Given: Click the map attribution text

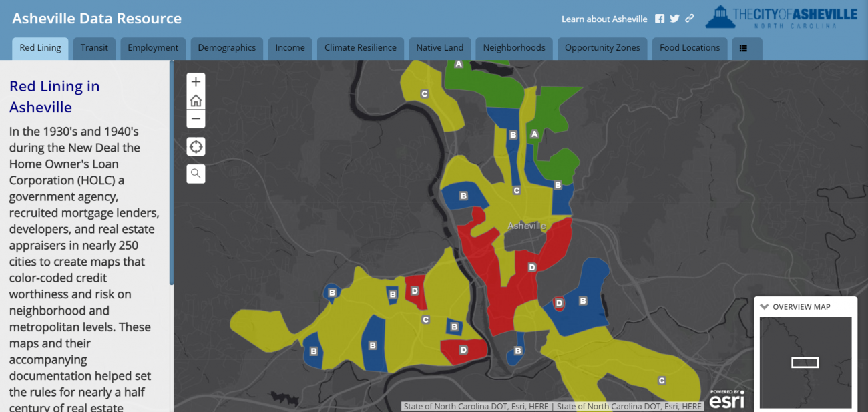Looking at the screenshot, I should click(x=552, y=406).
